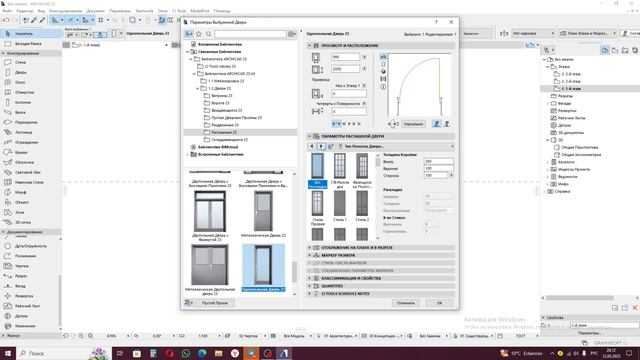Image resolution: width=640 pixels, height=360 pixels.
Task: Select the Zone (Зона) tool
Action: tap(31, 212)
